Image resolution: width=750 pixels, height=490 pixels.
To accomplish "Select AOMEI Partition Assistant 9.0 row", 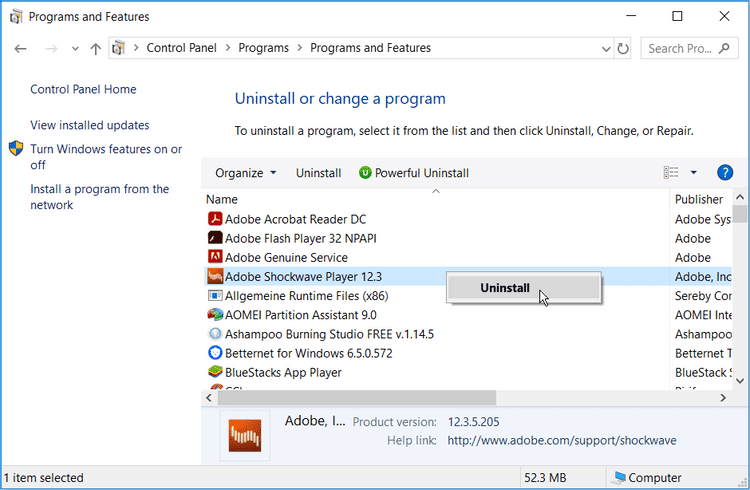I will (468, 314).
